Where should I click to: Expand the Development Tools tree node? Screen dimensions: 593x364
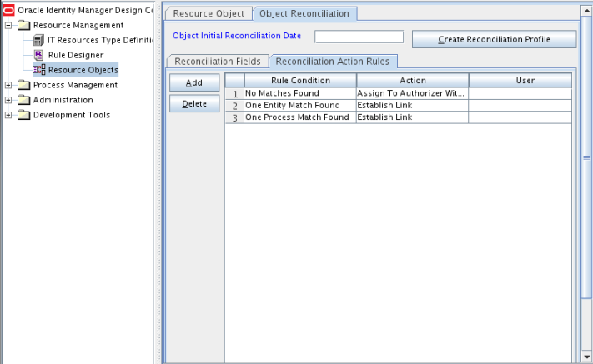point(8,115)
